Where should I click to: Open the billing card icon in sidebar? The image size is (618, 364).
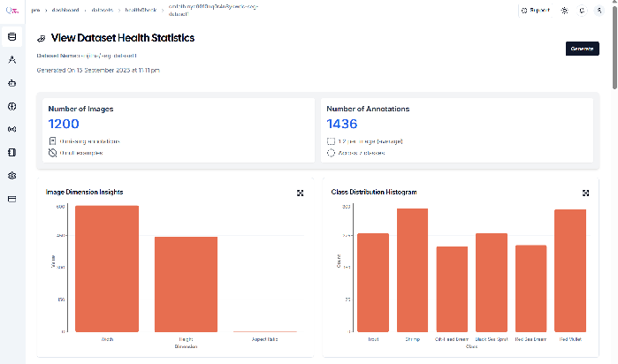point(11,199)
